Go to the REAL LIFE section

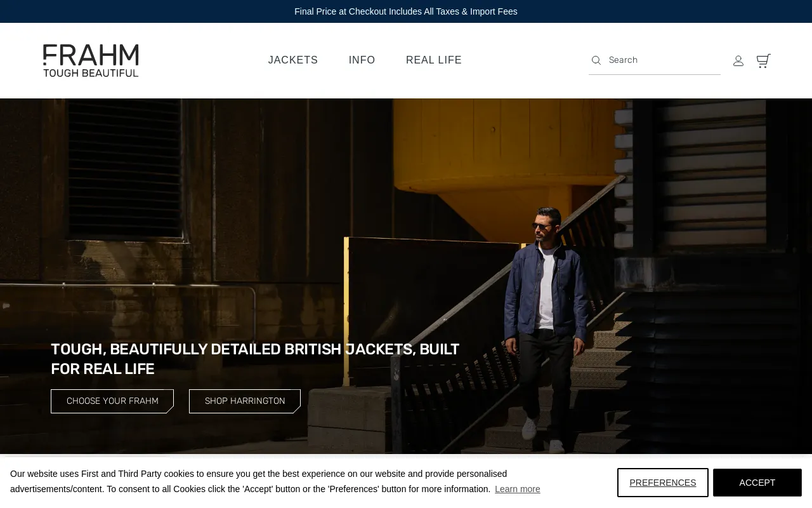click(x=434, y=60)
